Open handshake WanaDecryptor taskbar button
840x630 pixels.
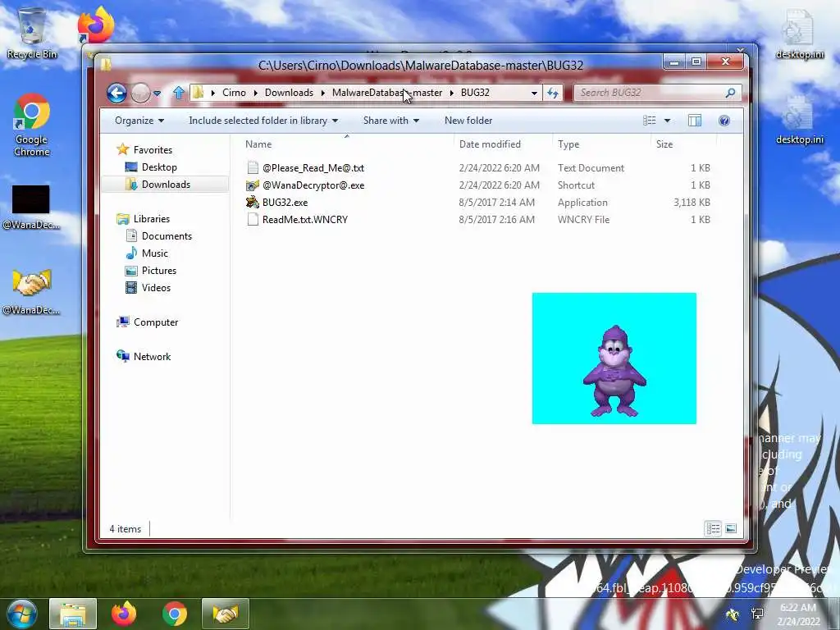pos(225,614)
